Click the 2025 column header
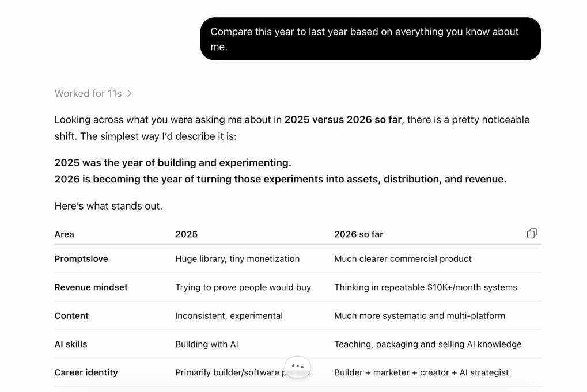This screenshot has width=587, height=392. point(187,234)
